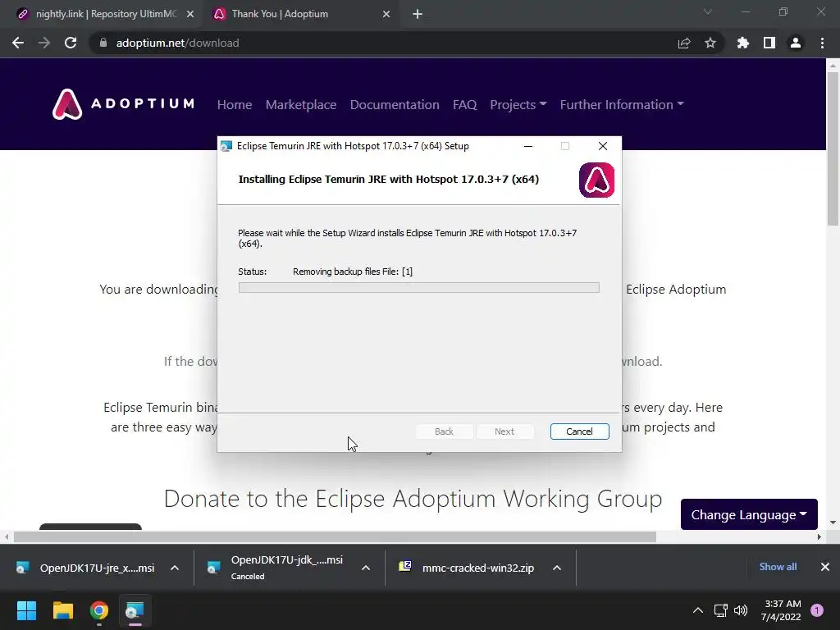Viewport: 840px width, 630px height.
Task: Open the Windows Start menu
Action: (x=26, y=610)
